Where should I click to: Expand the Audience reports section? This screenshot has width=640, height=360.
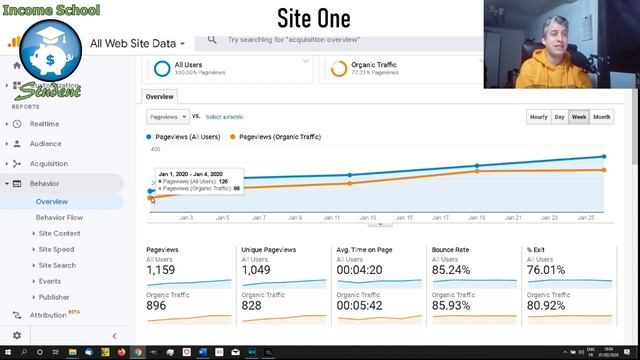click(x=7, y=144)
